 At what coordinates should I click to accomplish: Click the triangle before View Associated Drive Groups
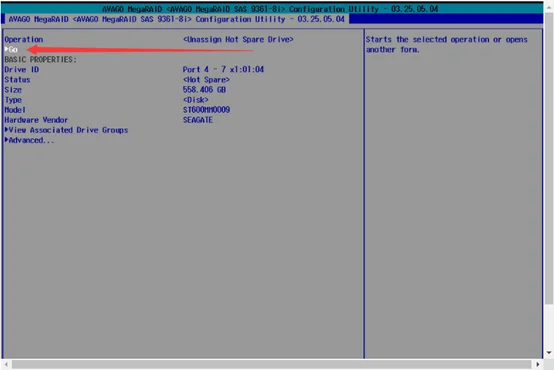6,130
